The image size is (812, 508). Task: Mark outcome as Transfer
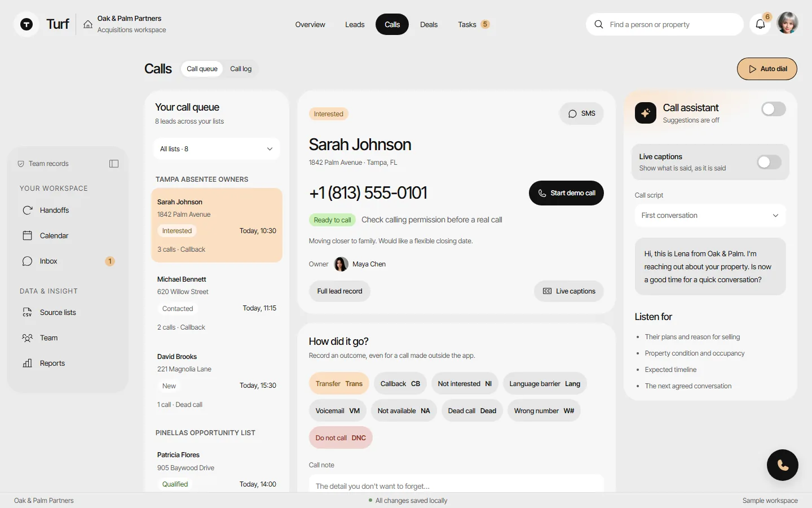(339, 384)
